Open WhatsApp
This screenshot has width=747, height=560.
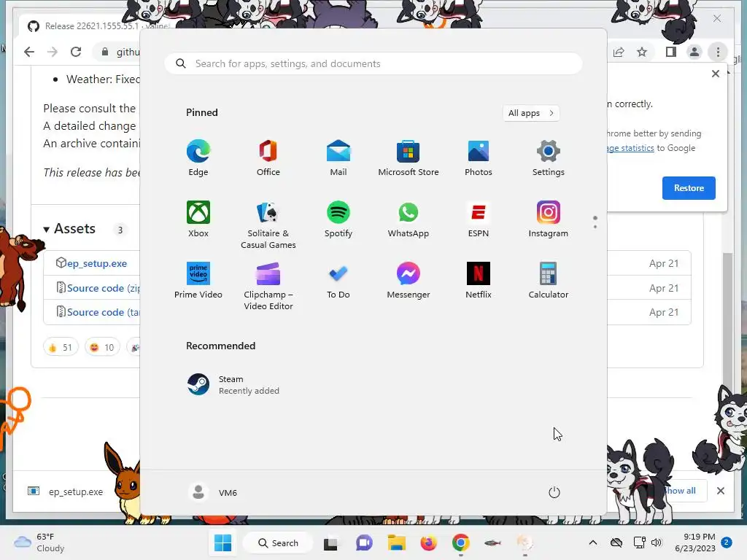tap(409, 219)
